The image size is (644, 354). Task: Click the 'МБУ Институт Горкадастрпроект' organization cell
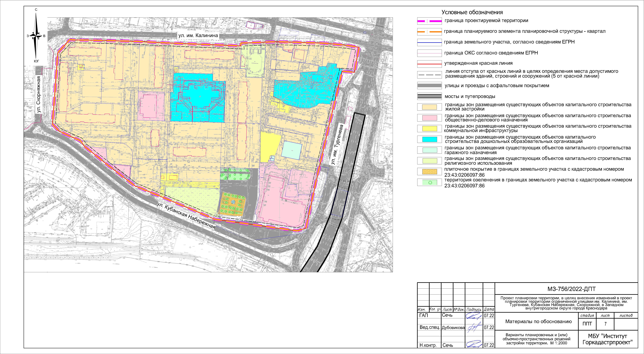pyautogui.click(x=608, y=339)
